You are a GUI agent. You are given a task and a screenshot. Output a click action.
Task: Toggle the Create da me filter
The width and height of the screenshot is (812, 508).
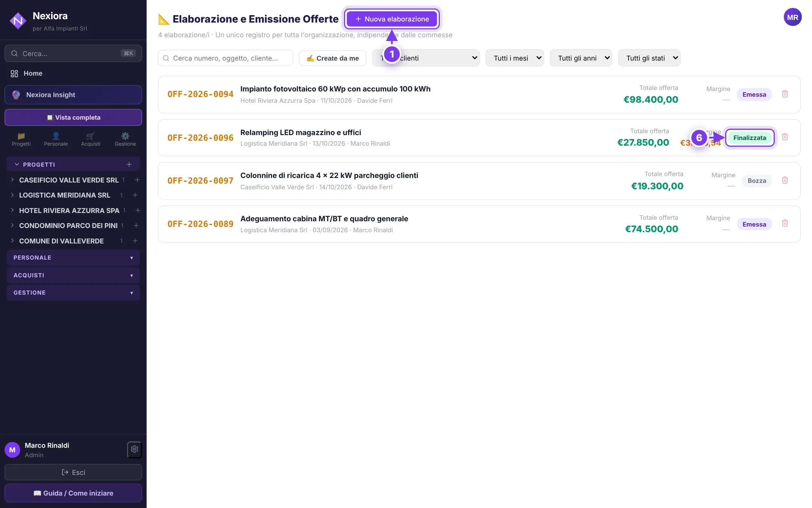tap(333, 58)
